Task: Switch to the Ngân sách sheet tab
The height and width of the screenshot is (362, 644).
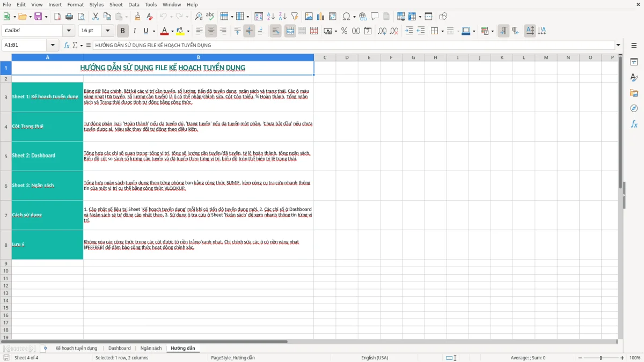Action: click(151, 348)
